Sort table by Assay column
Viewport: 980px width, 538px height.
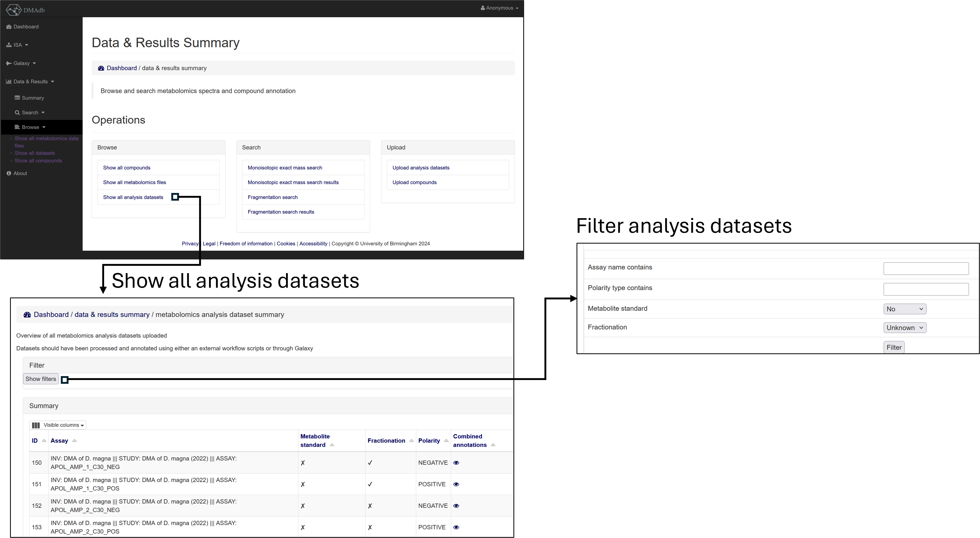pyautogui.click(x=63, y=441)
